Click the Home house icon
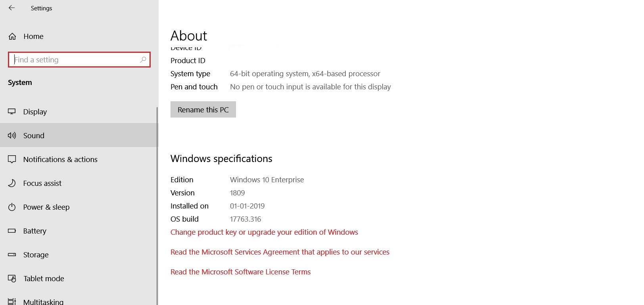 (12, 37)
